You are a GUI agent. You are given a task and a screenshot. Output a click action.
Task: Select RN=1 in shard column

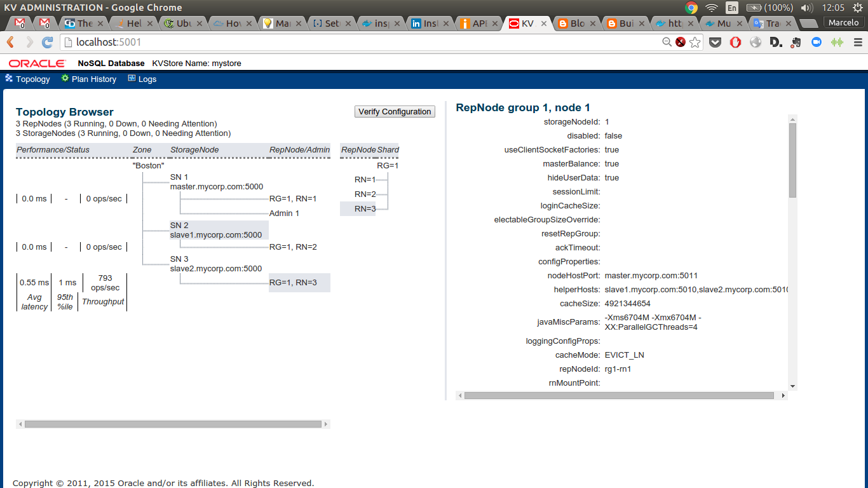[x=365, y=179]
